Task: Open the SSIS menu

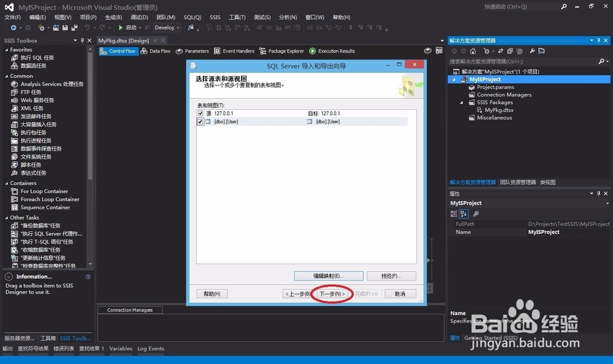Action: (215, 17)
